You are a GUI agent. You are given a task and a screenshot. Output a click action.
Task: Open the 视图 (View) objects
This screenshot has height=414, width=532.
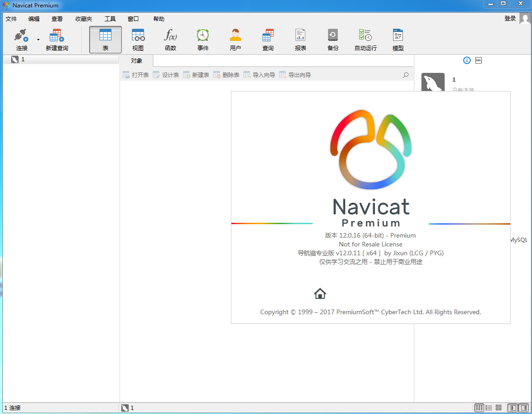pyautogui.click(x=138, y=39)
